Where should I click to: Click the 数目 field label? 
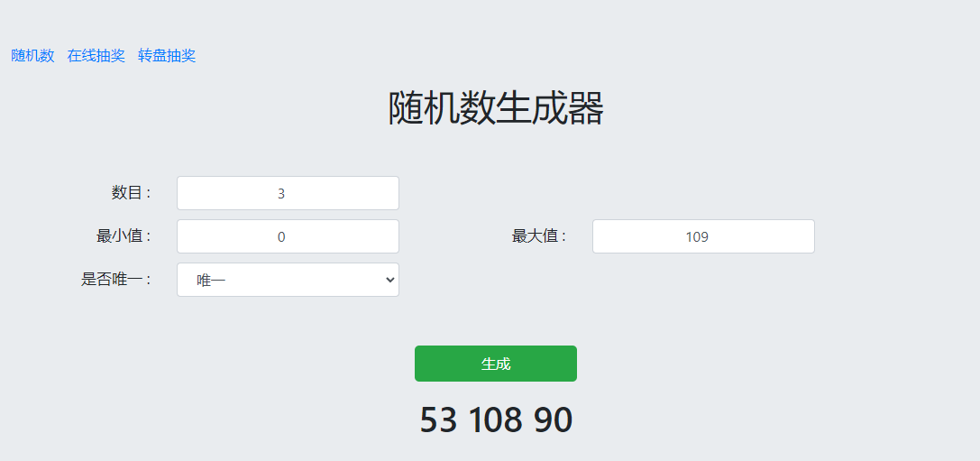131,192
